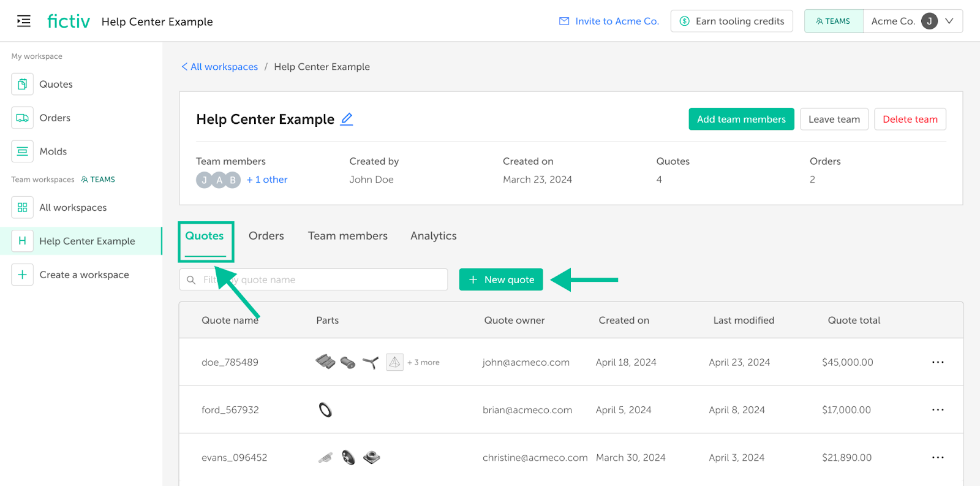Open the third part thumbnail in the evans_096452 row
Image resolution: width=980 pixels, height=486 pixels.
372,457
